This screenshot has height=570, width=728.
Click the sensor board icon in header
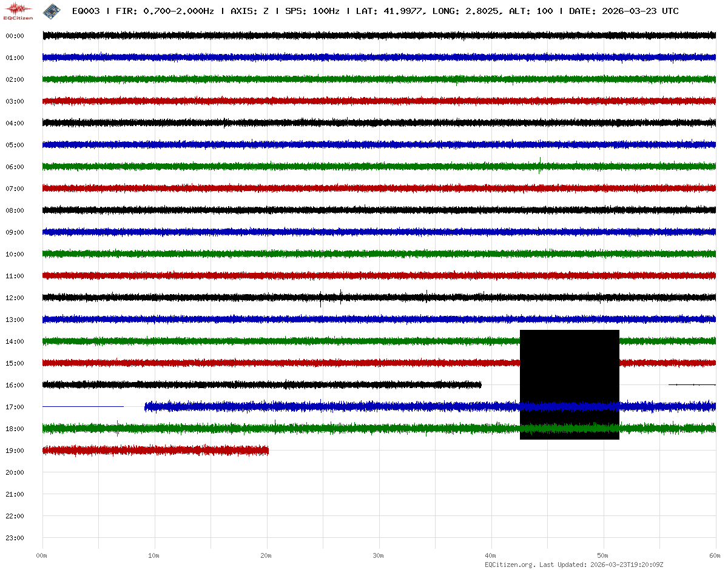pyautogui.click(x=52, y=11)
